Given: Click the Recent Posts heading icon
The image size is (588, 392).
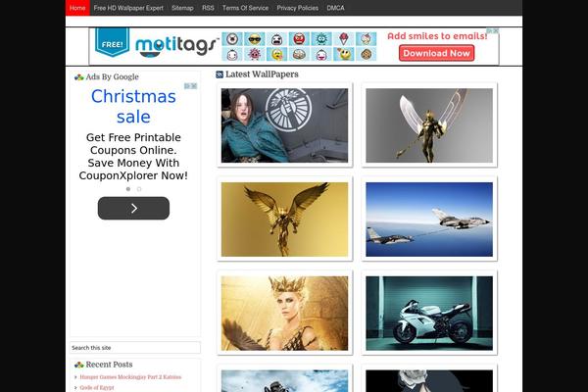Looking at the screenshot, I should 78,365.
